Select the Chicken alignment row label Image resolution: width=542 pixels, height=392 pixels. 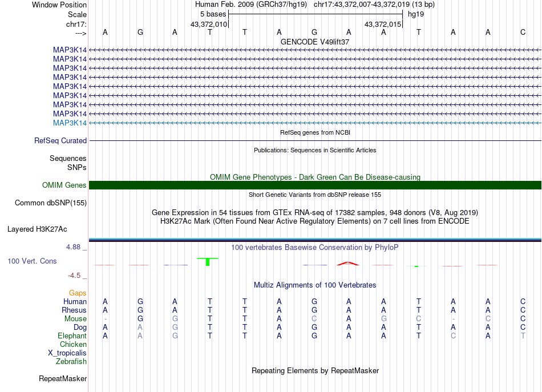[73, 344]
